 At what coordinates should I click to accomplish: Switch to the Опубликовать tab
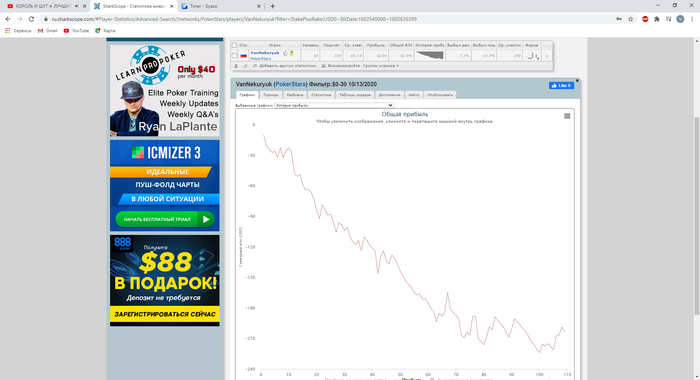click(x=440, y=95)
